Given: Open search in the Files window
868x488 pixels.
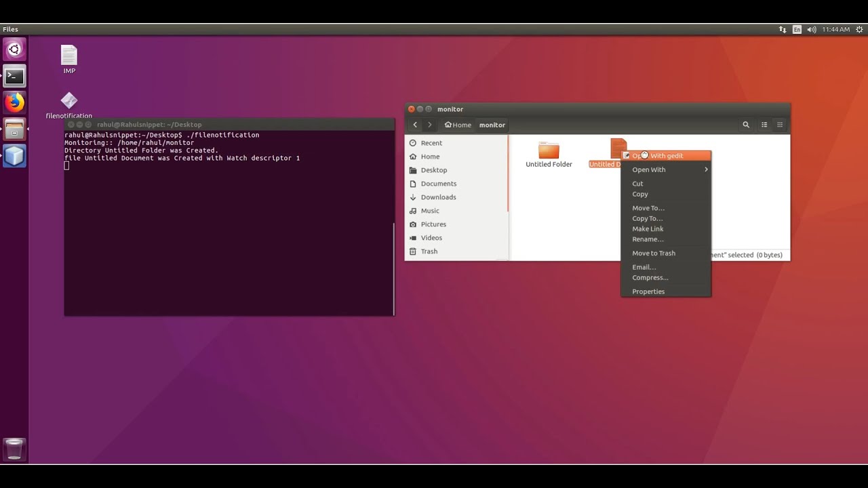Looking at the screenshot, I should [x=746, y=125].
